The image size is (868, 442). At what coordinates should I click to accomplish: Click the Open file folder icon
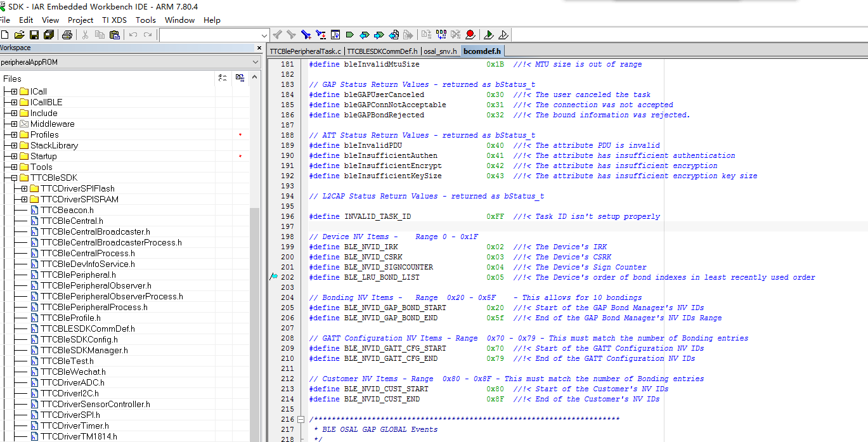click(x=20, y=35)
